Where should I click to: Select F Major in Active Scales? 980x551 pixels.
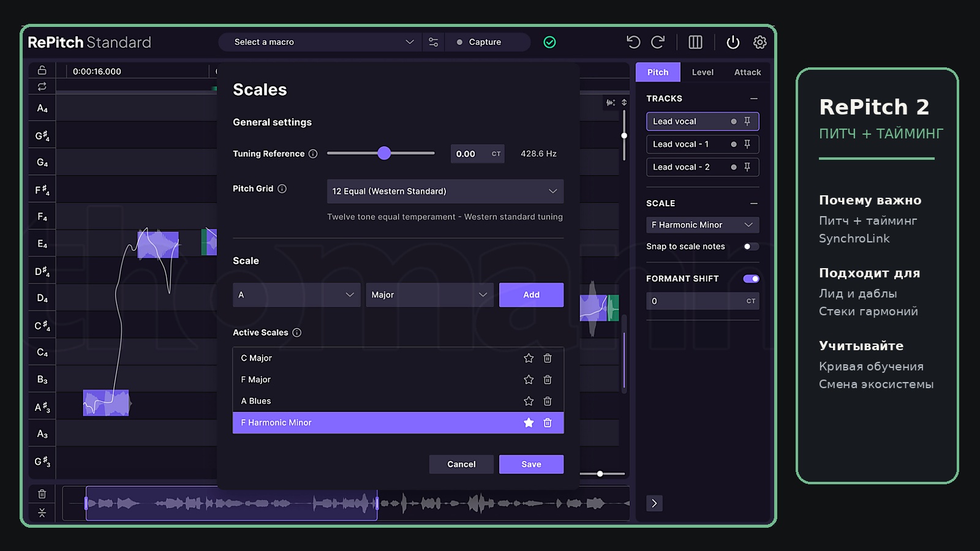tap(398, 380)
